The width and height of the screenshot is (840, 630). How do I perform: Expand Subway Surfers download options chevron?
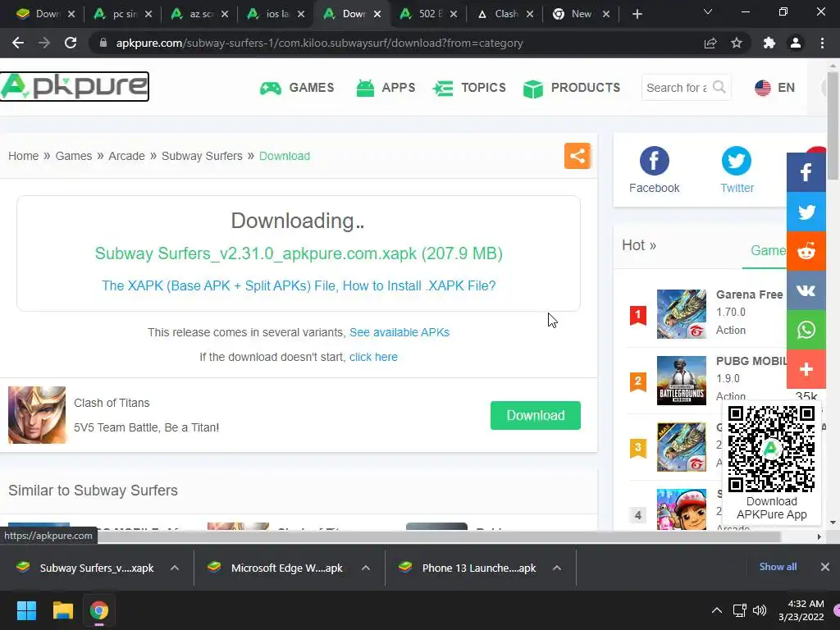click(175, 568)
